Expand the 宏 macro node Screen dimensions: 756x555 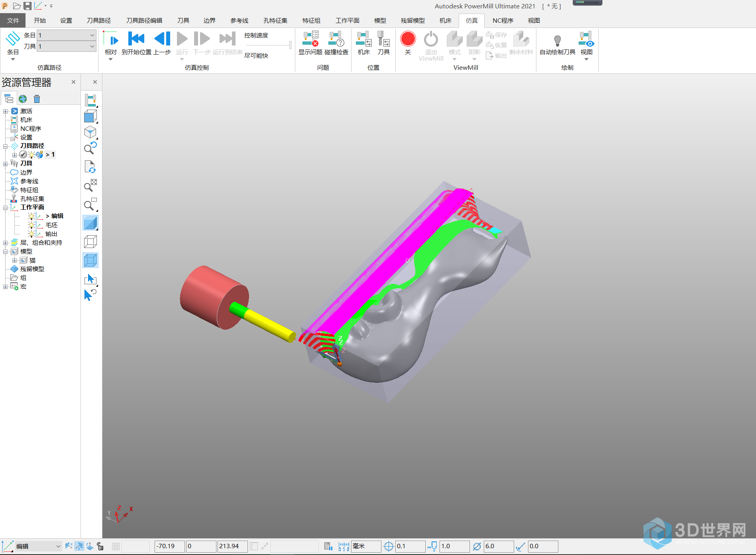click(5, 287)
